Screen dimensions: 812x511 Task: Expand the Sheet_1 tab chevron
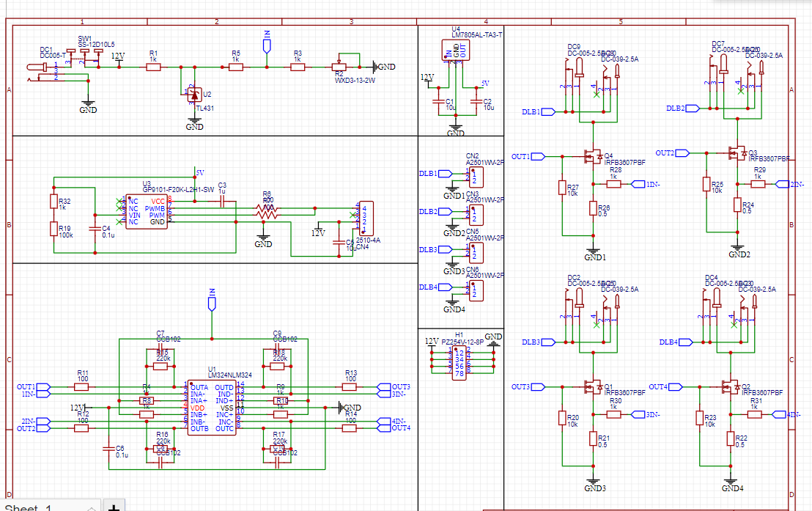point(91,507)
